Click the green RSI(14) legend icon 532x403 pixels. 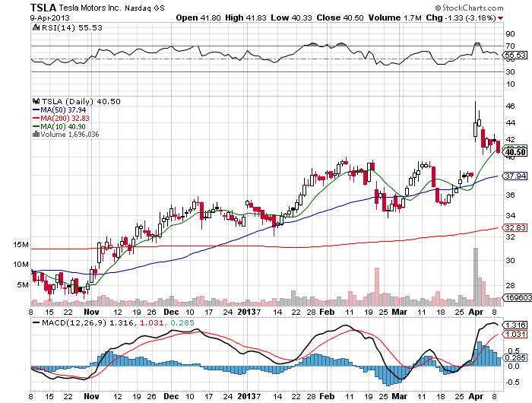tap(36, 27)
